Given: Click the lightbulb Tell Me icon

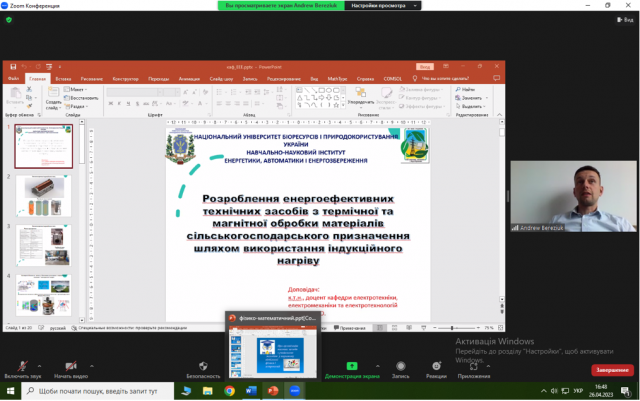Looking at the screenshot, I should [415, 78].
